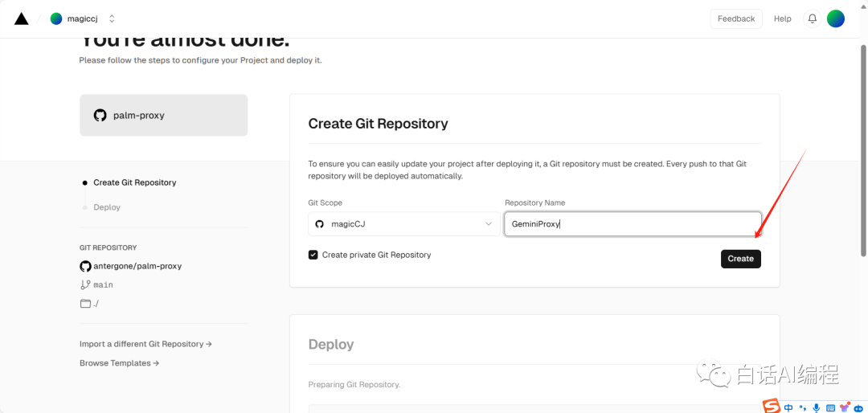Uncheck Create private Git Repository checkbox
The height and width of the screenshot is (413, 868).
click(x=313, y=256)
